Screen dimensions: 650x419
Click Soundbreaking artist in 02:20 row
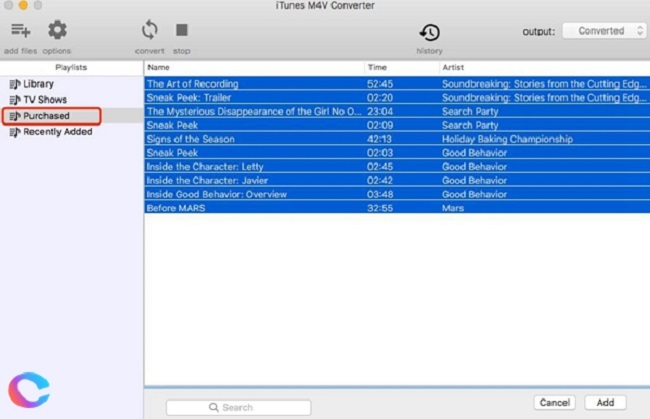[x=544, y=98]
